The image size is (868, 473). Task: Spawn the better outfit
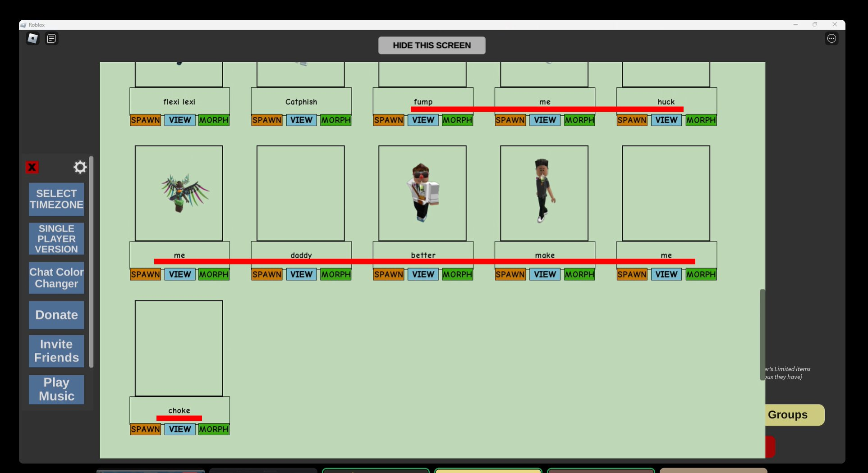point(389,274)
